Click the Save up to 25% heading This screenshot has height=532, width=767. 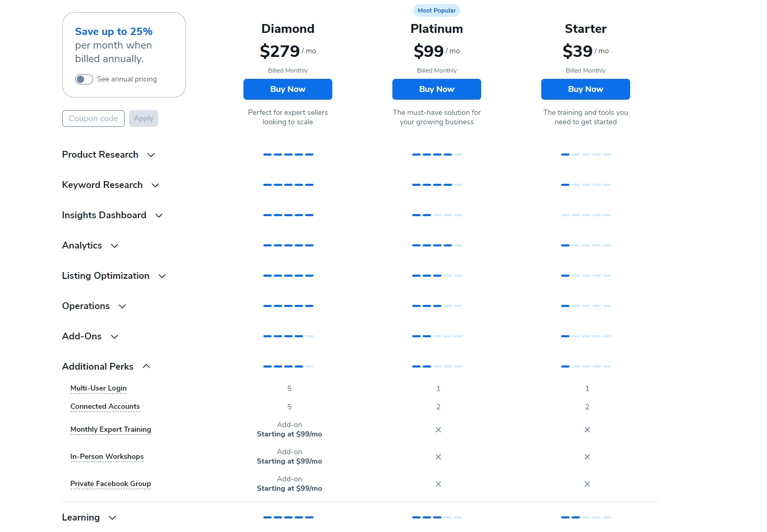point(114,31)
